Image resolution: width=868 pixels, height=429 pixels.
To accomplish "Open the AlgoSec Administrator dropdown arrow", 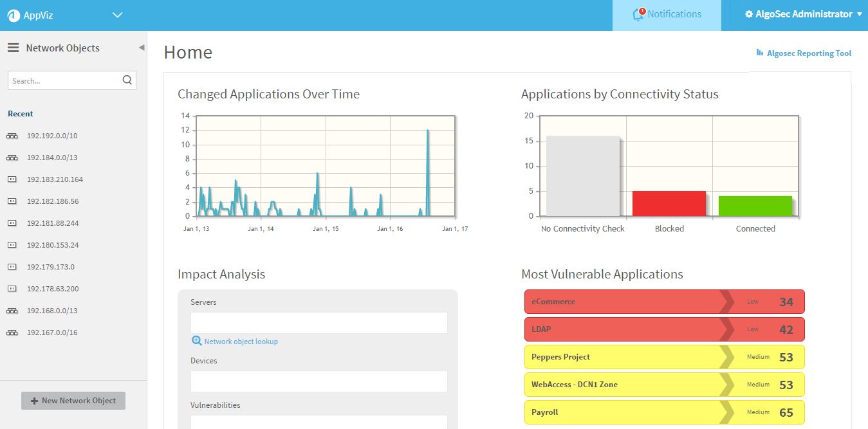I will point(860,14).
